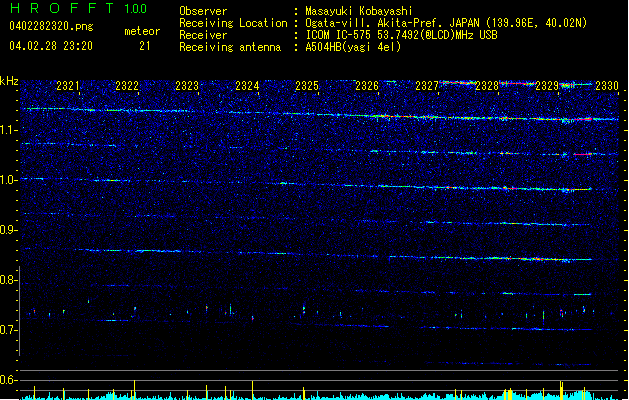This screenshot has width=629, height=400.
Task: Click the ICOM IC-575 receiver text
Action: click(x=401, y=35)
